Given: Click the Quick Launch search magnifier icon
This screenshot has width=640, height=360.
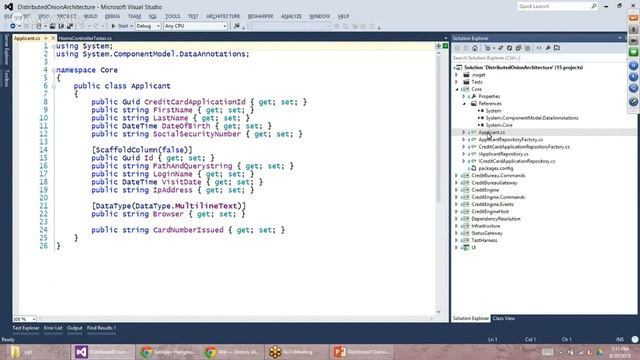Looking at the screenshot, I should pyautogui.click(x=594, y=6).
